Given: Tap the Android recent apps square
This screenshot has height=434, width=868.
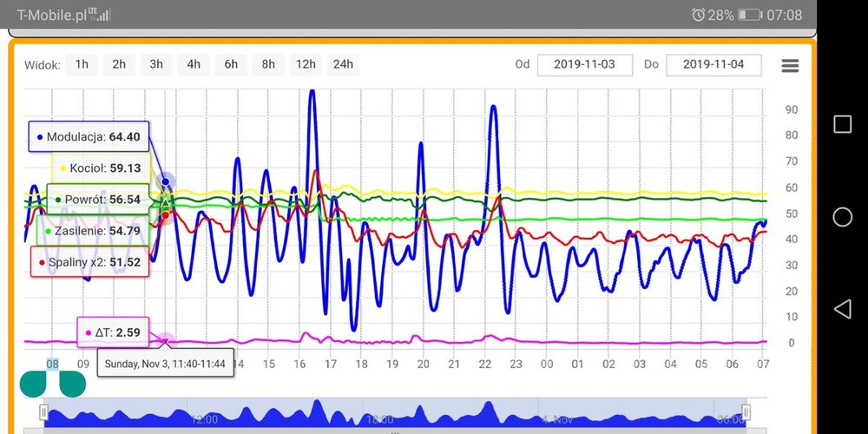Looking at the screenshot, I should [841, 124].
